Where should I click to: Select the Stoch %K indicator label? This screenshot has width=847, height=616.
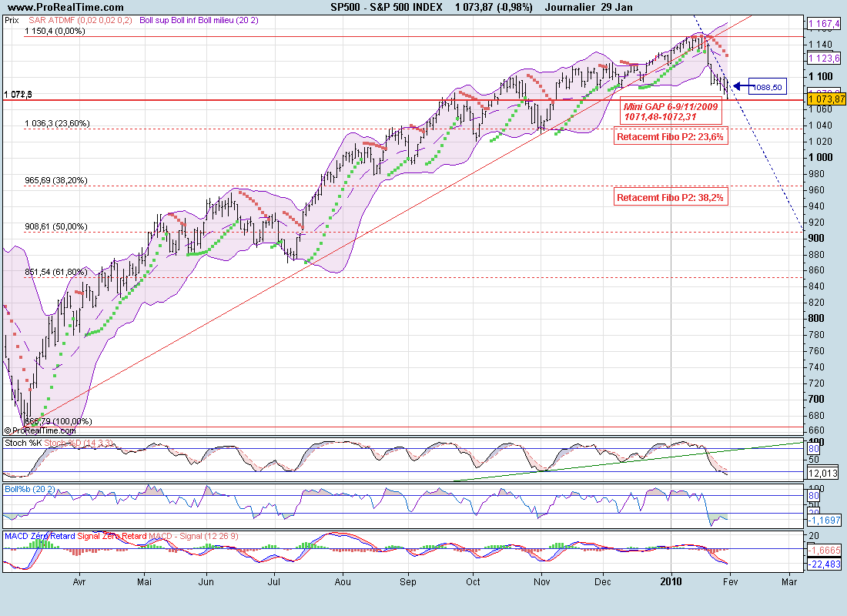23,443
